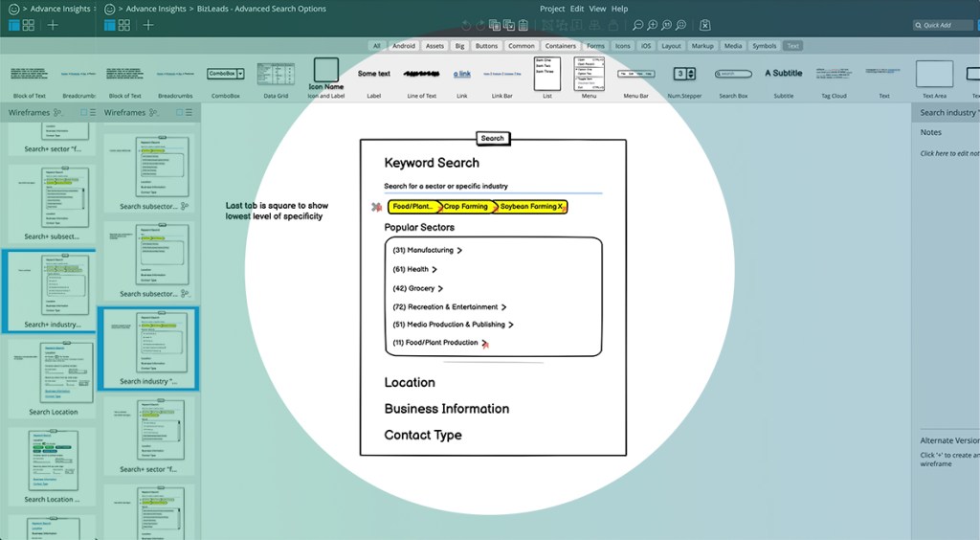Toggle markup visibility icon in the toolbar
The height and width of the screenshot is (540, 980).
pyautogui.click(x=705, y=25)
